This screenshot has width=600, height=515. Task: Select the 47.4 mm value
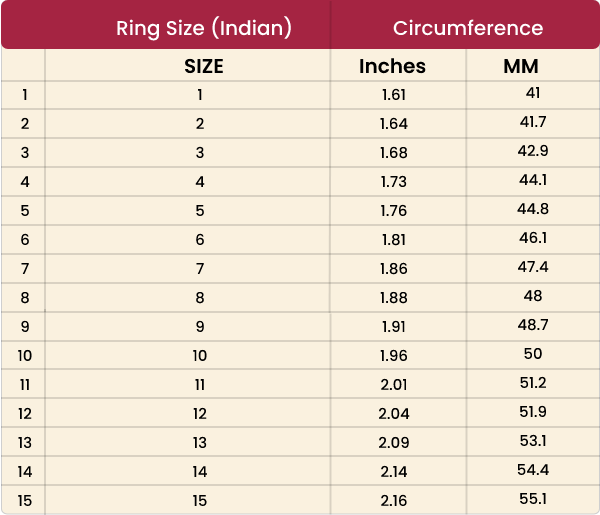coord(533,267)
